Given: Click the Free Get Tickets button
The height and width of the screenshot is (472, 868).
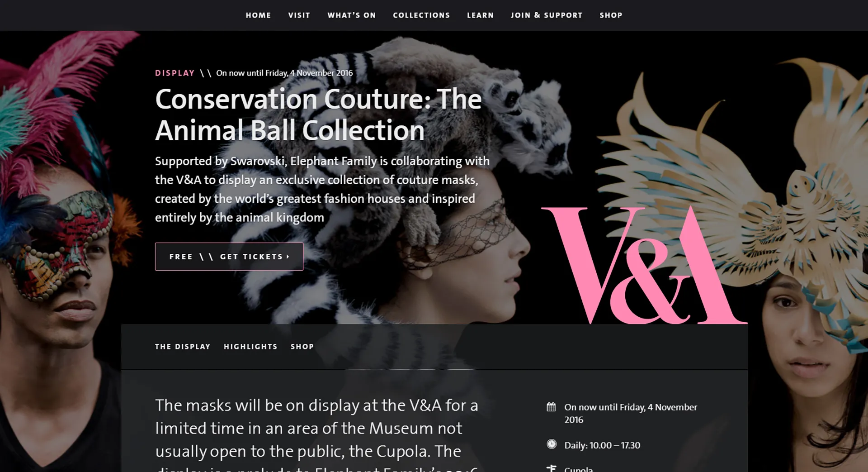Looking at the screenshot, I should pos(229,257).
